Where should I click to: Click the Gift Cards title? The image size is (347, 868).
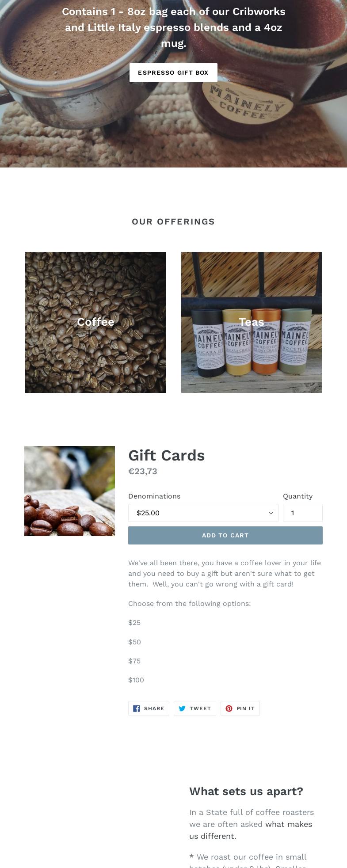point(167,455)
